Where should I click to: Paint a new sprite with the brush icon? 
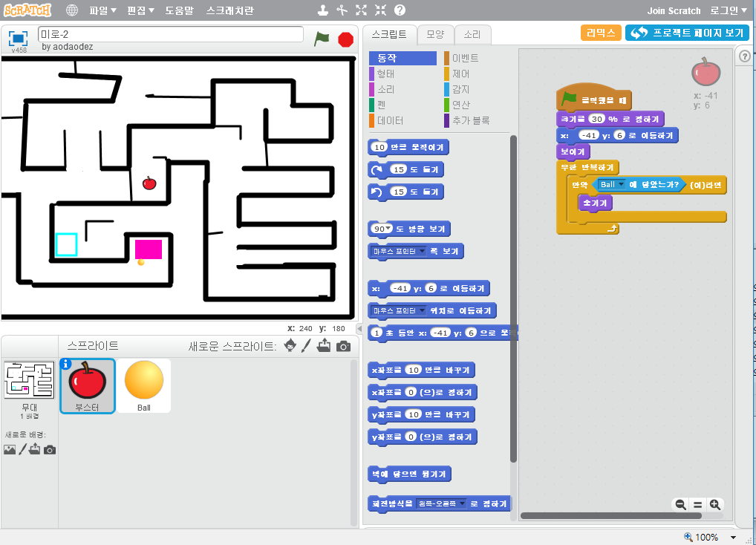pyautogui.click(x=306, y=346)
